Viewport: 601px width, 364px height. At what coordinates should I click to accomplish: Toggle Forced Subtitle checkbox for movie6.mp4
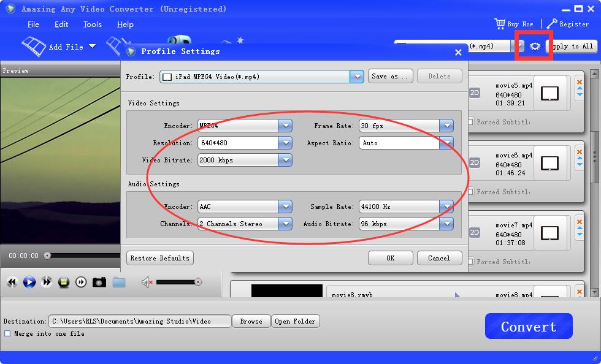pyautogui.click(x=471, y=192)
